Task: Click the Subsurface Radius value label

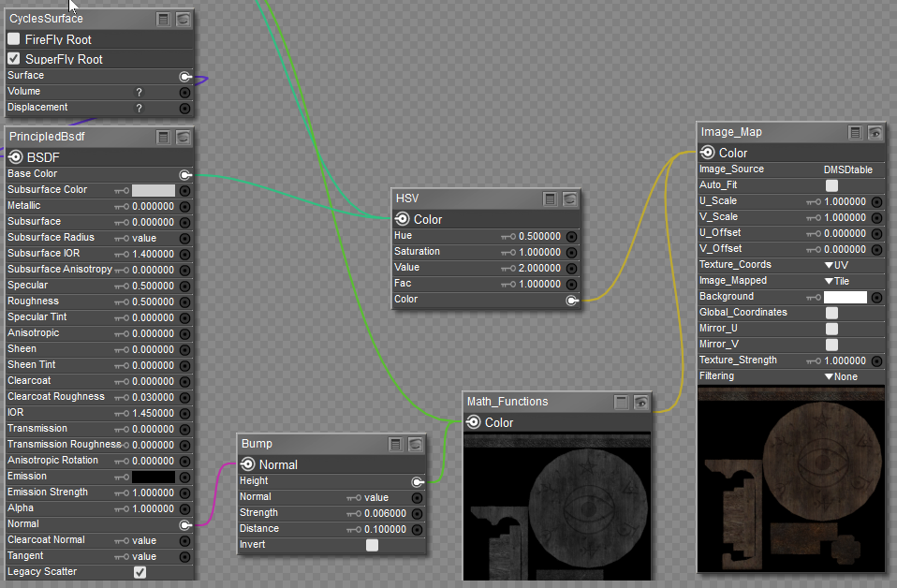Action: coord(144,238)
